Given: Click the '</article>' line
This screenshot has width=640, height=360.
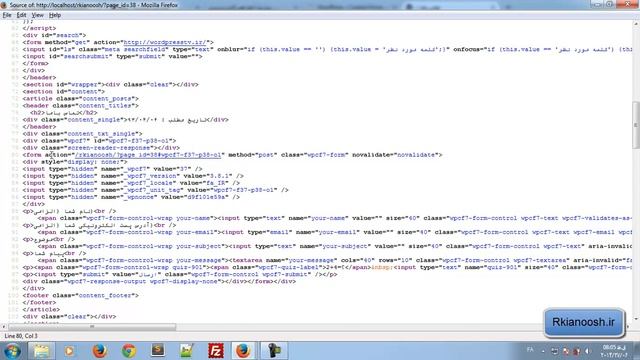Looking at the screenshot, I should coord(41,309).
